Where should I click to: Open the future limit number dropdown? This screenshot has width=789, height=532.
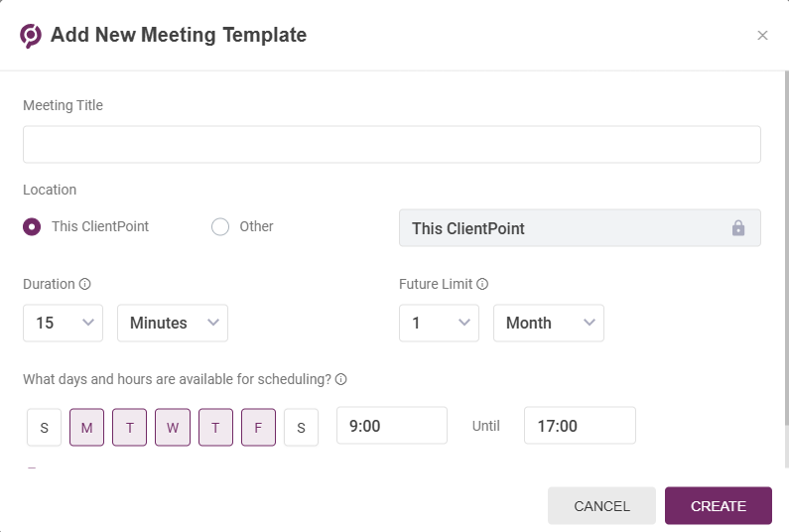pyautogui.click(x=439, y=323)
